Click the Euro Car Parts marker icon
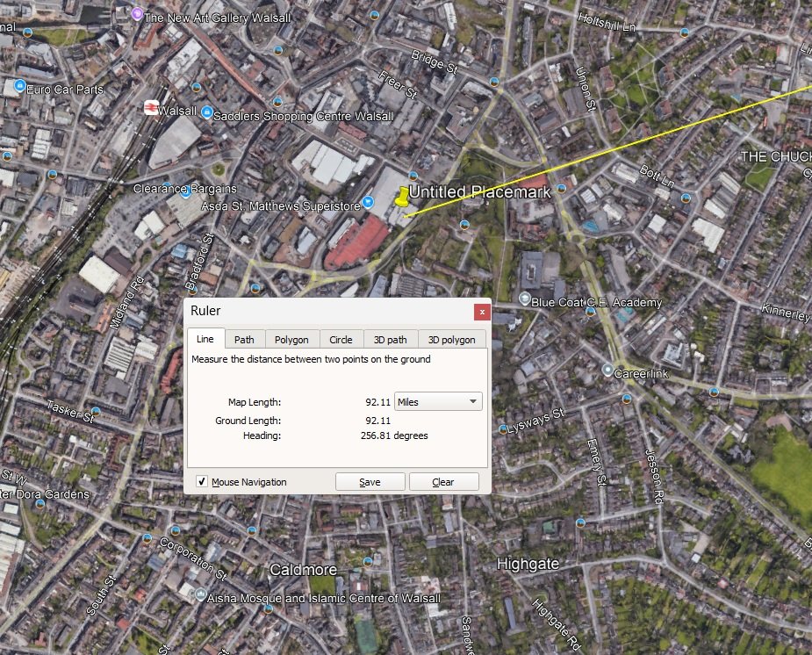The width and height of the screenshot is (812, 655). click(19, 85)
